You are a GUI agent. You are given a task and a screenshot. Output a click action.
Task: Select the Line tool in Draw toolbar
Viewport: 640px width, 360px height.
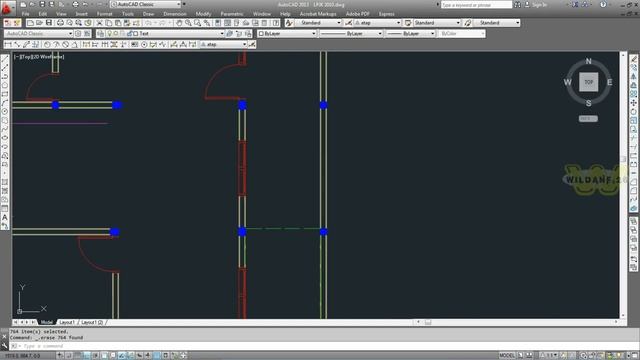pos(5,60)
